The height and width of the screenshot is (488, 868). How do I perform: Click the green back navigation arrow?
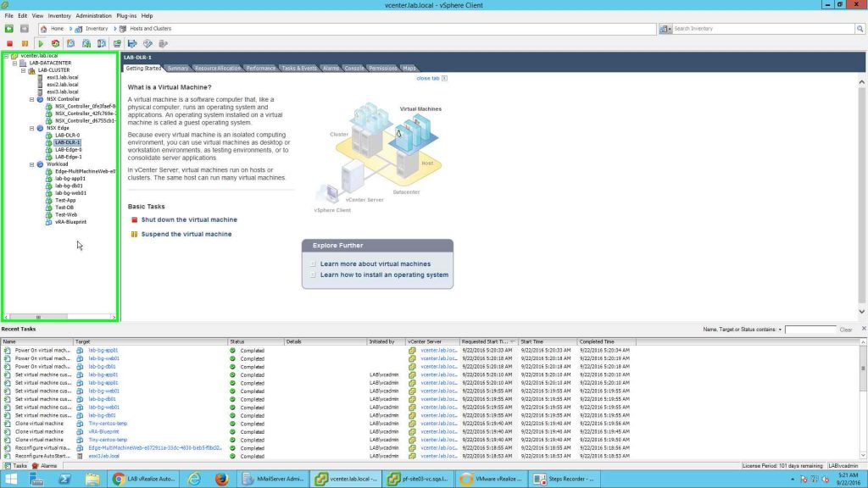9,29
